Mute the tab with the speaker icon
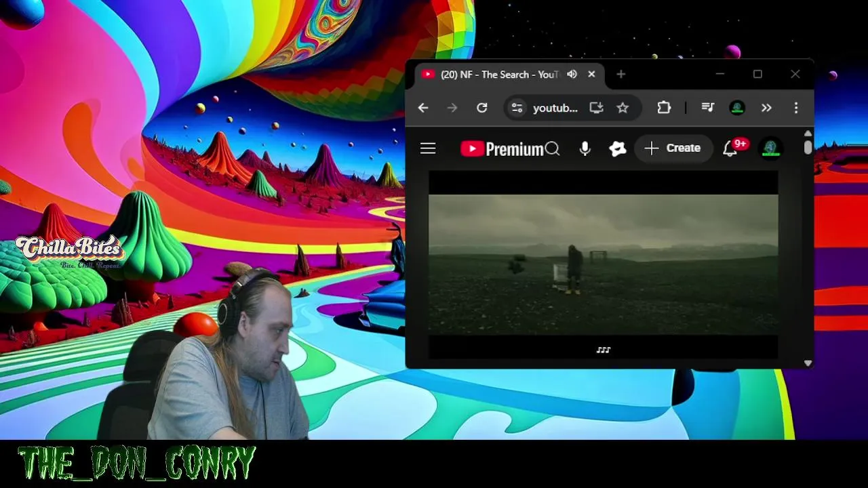Image resolution: width=868 pixels, height=488 pixels. point(572,75)
